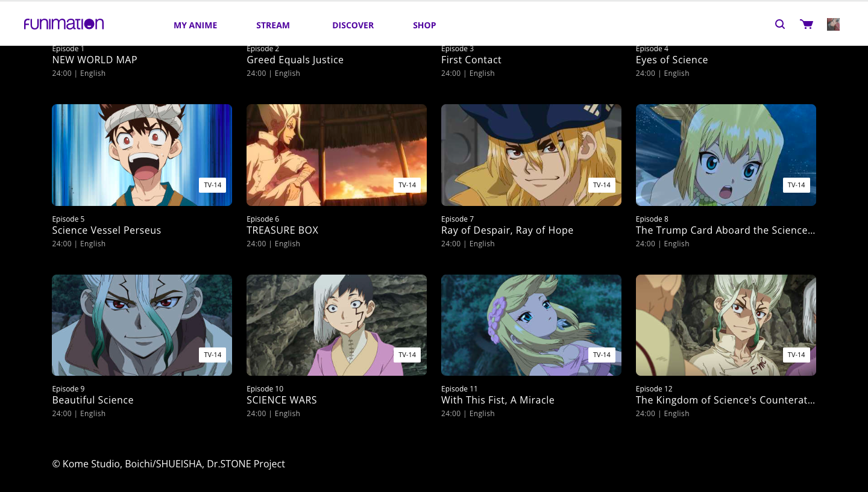Open the SHOP menu

(424, 25)
